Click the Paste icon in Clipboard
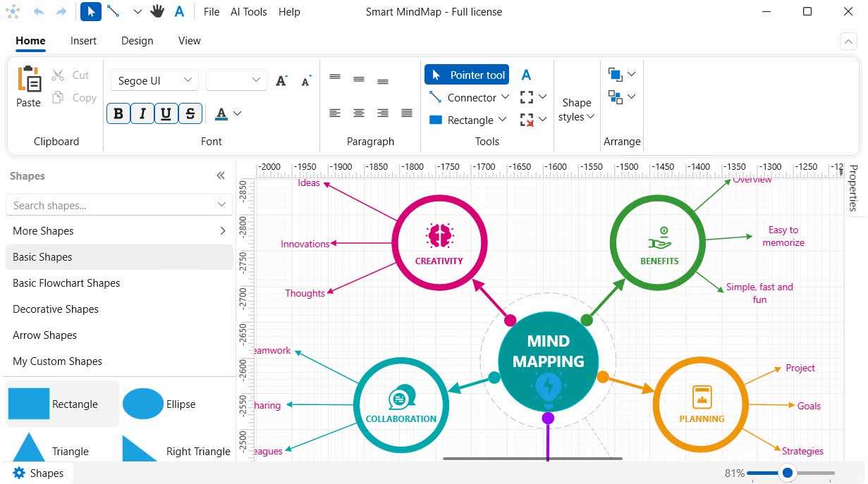868x484 pixels. pos(29,80)
